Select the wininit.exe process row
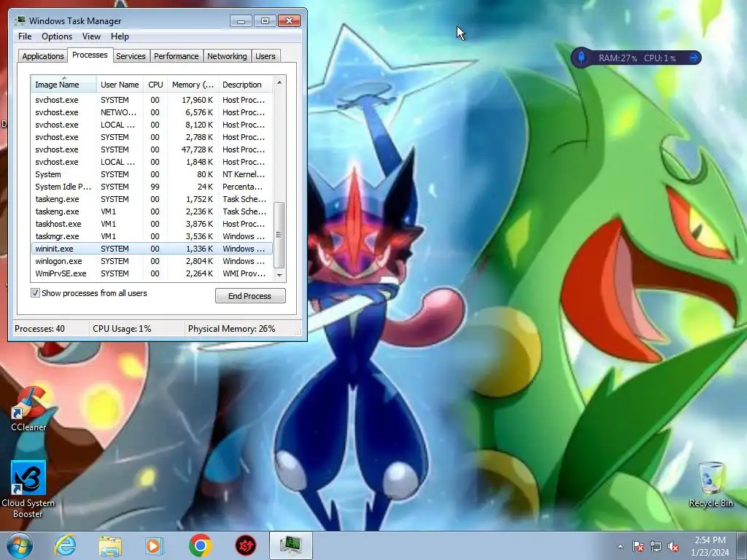The width and height of the screenshot is (747, 560). [152, 249]
